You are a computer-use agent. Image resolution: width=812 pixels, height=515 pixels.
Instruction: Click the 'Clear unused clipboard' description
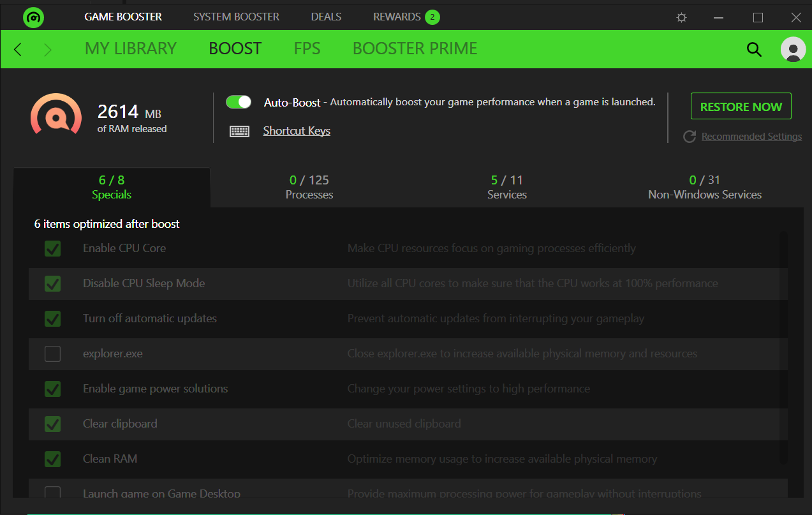(404, 424)
